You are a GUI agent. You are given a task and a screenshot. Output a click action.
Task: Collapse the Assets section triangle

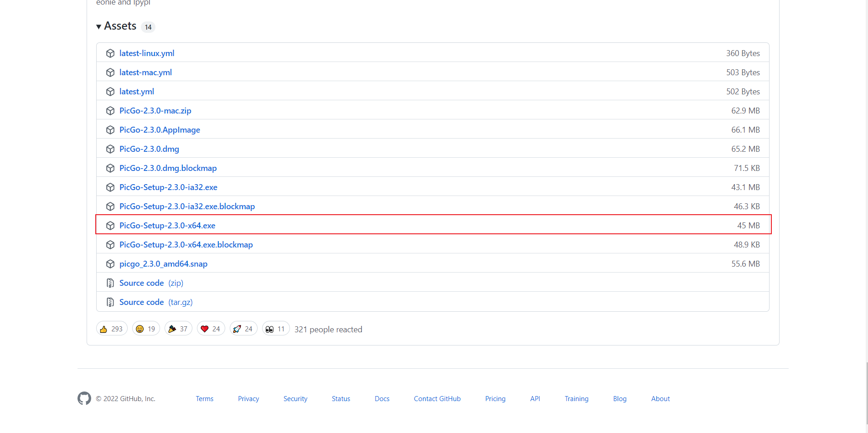tap(98, 27)
